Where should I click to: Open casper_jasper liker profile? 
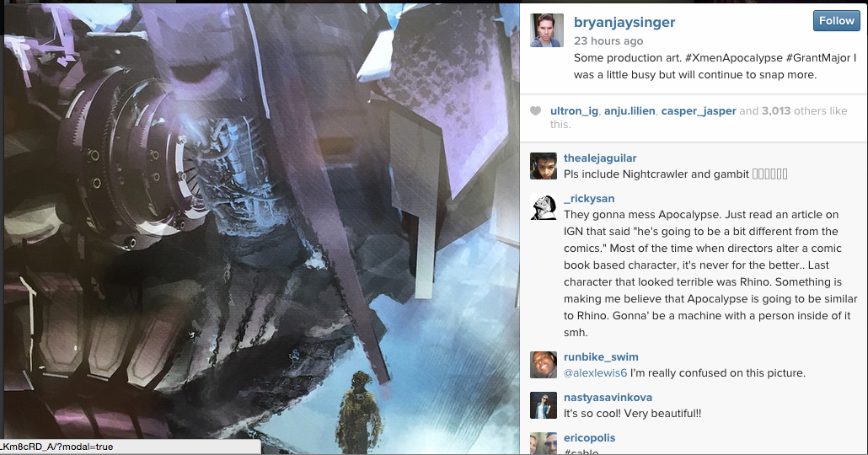coord(699,110)
